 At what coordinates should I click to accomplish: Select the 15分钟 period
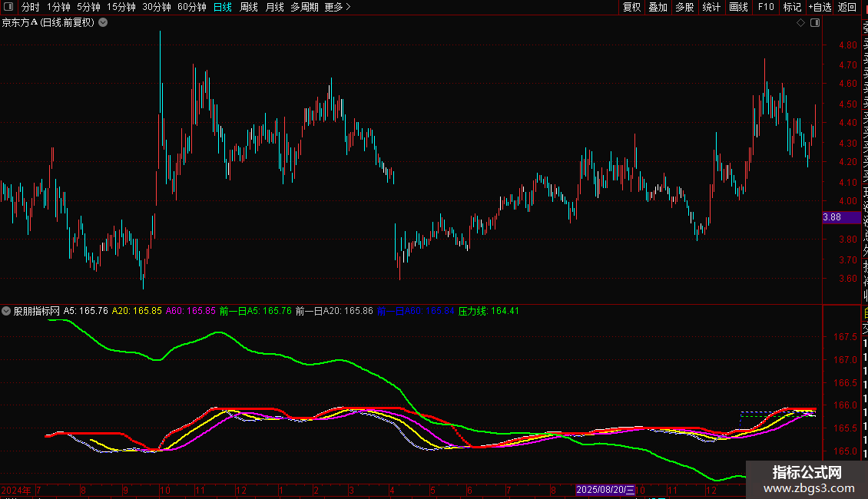coord(121,7)
